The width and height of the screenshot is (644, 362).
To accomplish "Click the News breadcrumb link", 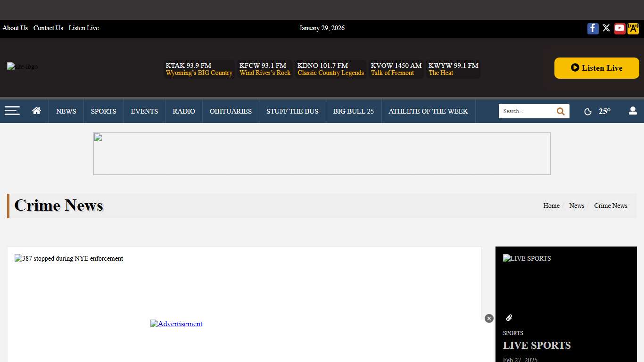I will pos(577,206).
